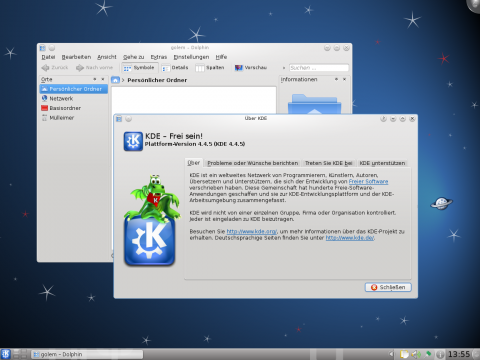Switch to the KDE unterstützen tab
This screenshot has width=480, height=360.
click(x=382, y=163)
